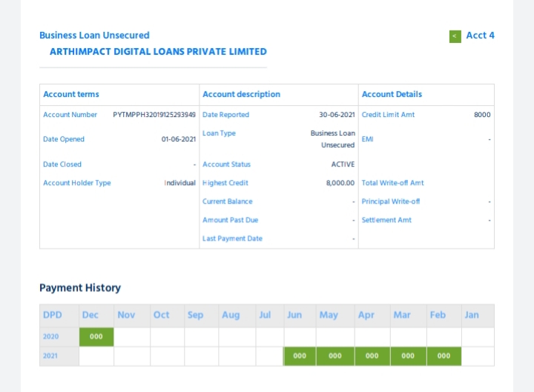Click the Account Details column header
The width and height of the screenshot is (534, 392).
392,94
